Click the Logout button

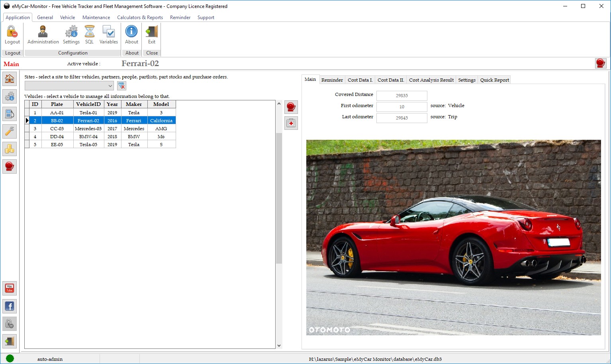(x=12, y=34)
